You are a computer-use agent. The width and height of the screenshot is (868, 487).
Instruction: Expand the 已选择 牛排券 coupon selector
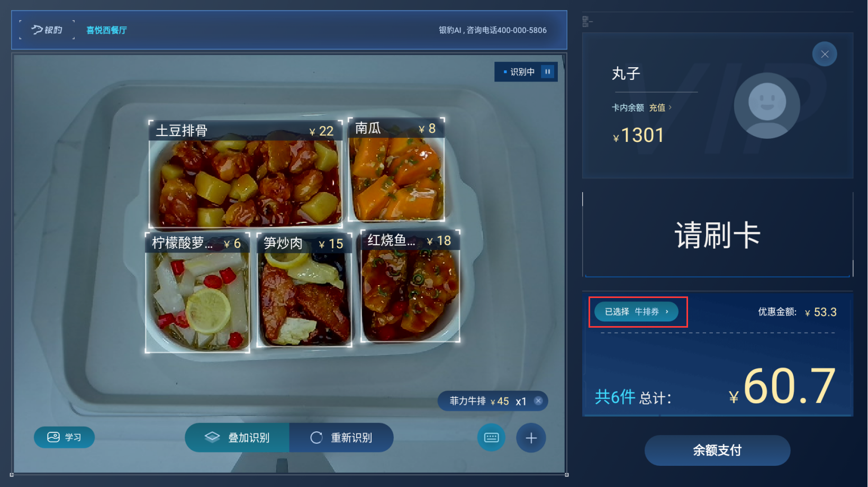click(637, 312)
